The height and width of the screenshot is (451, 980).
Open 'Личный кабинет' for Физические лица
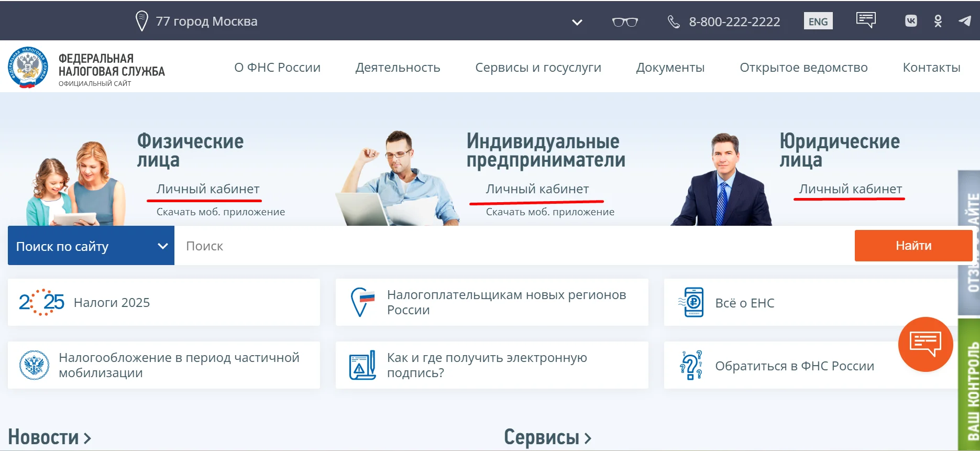207,189
